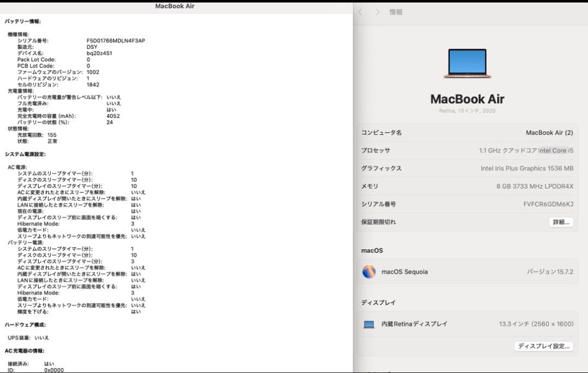Click the 現在の電源 row
This screenshot has width=588, height=373.
(x=79, y=211)
